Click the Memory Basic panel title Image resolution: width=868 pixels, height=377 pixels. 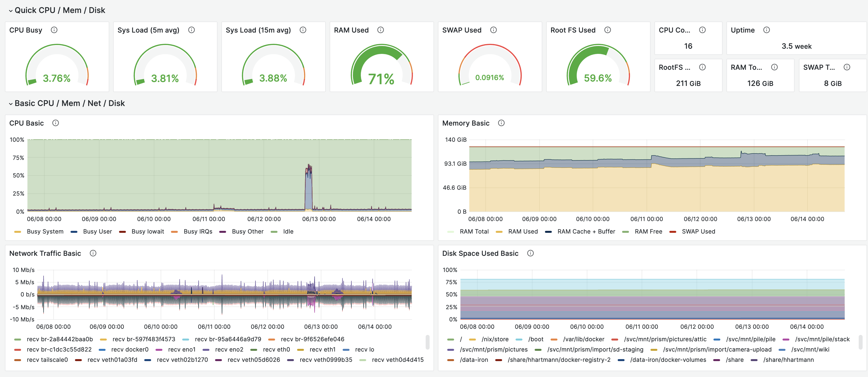coord(466,123)
